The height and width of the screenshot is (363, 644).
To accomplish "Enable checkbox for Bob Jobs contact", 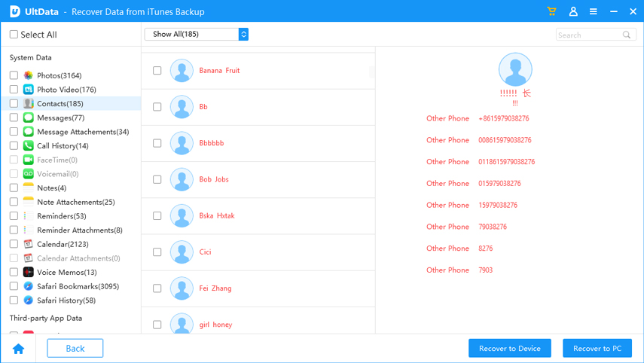I will pyautogui.click(x=157, y=179).
